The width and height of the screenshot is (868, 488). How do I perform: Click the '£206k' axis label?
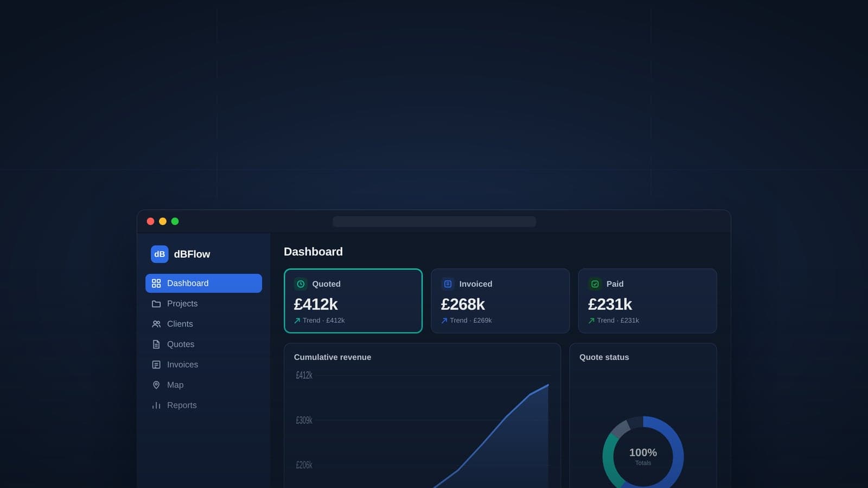coord(304,465)
